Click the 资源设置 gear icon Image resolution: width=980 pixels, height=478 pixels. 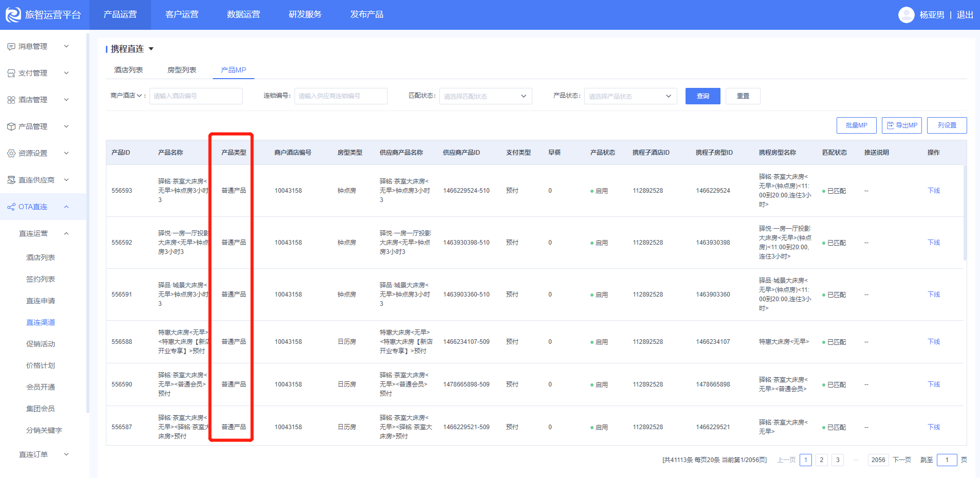11,153
